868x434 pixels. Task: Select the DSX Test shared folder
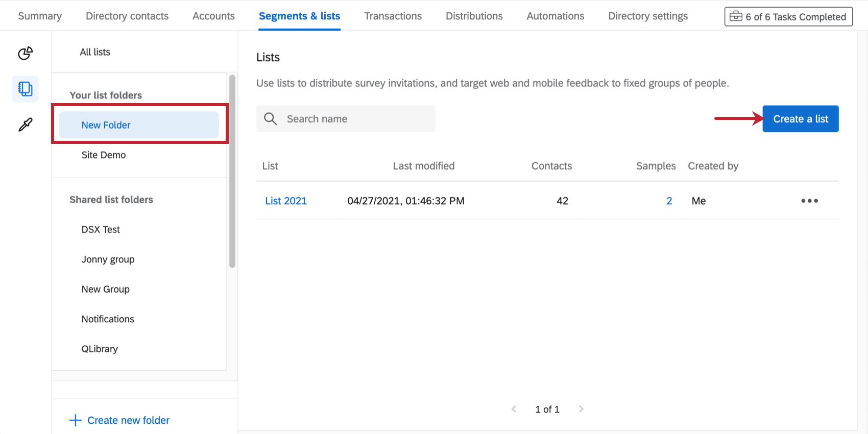pyautogui.click(x=101, y=229)
